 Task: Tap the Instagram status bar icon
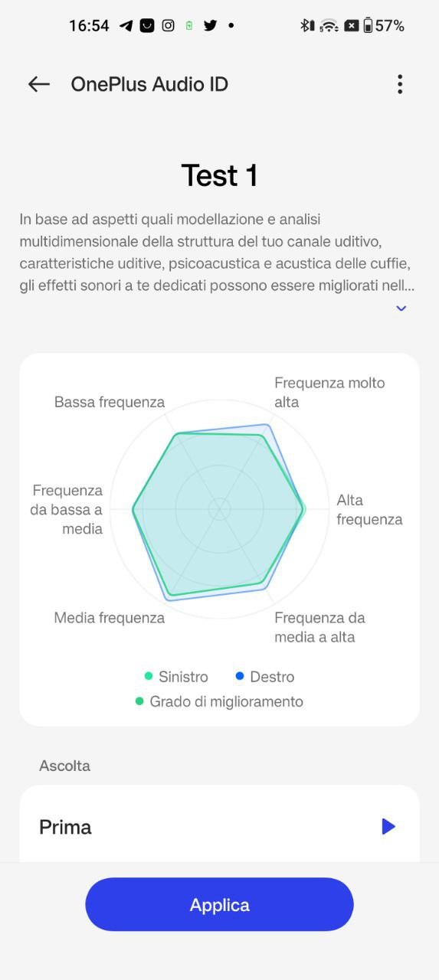[x=168, y=25]
